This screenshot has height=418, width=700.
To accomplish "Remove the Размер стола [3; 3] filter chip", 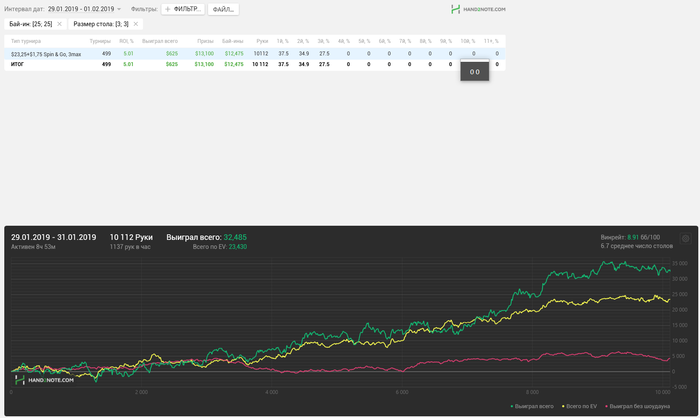I will tap(136, 24).
